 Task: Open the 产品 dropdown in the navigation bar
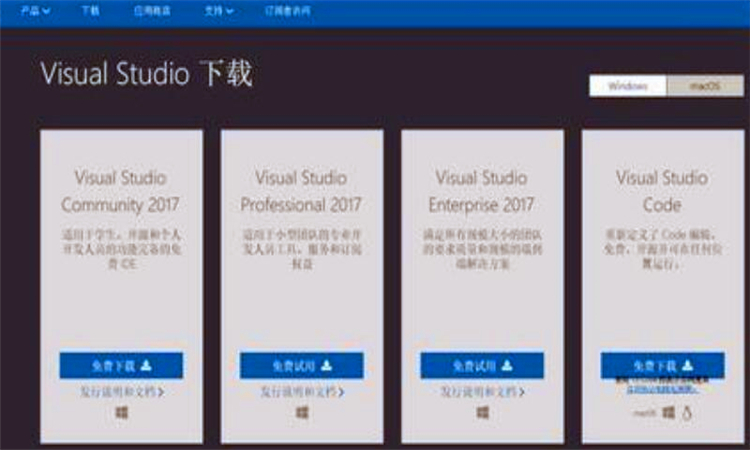point(35,11)
